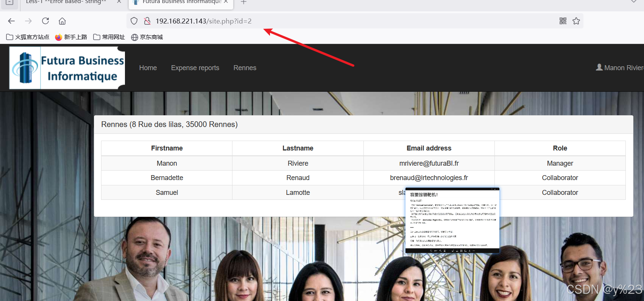Select Samuel's Collaborator role cell

pos(560,193)
